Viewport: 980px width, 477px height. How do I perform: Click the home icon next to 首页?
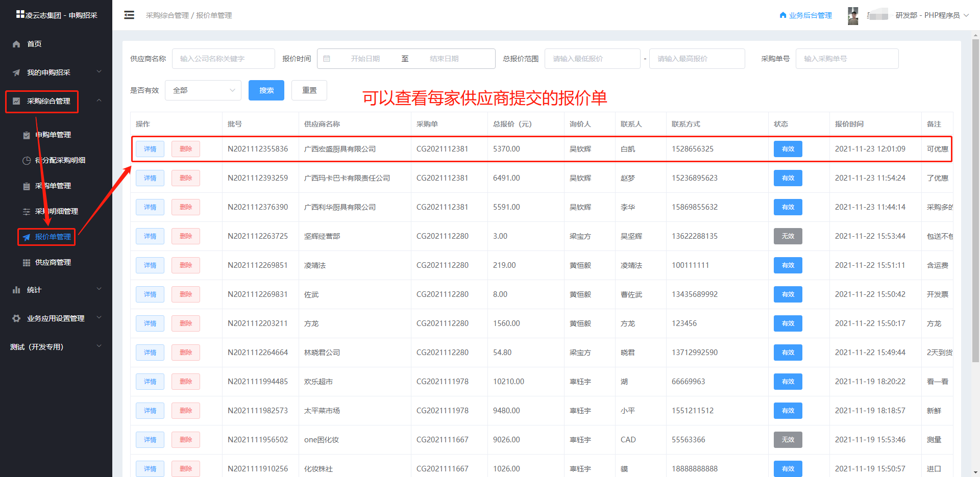click(16, 44)
